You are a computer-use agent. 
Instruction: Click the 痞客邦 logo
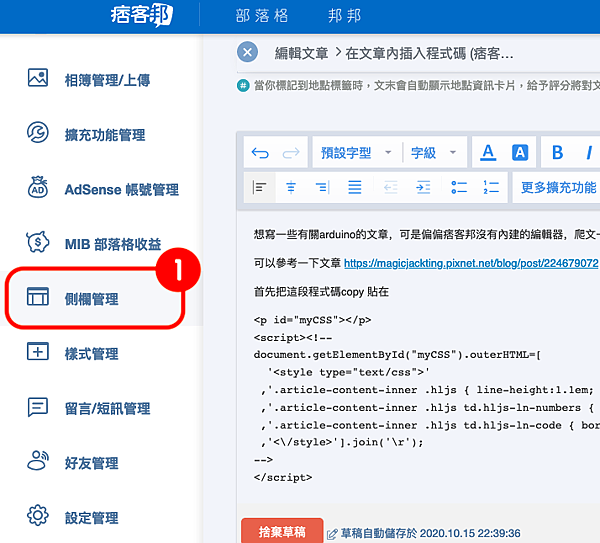pos(142,15)
